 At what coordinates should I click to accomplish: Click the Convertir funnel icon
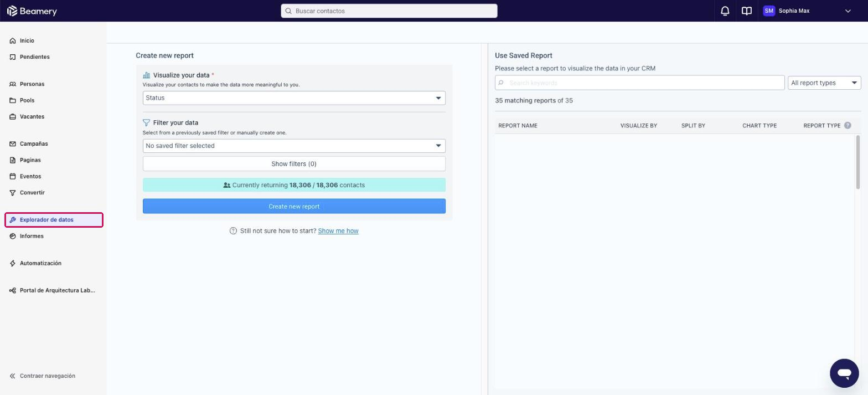[13, 193]
